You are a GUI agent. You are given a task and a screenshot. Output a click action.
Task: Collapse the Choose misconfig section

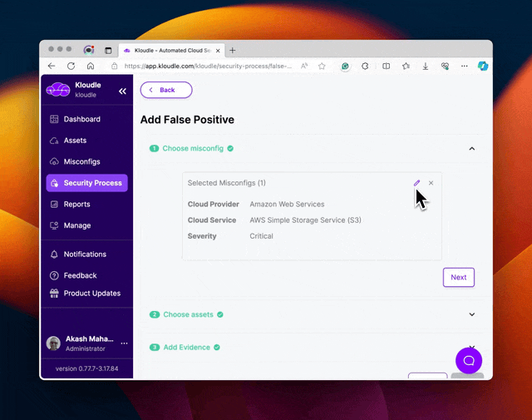coord(471,148)
